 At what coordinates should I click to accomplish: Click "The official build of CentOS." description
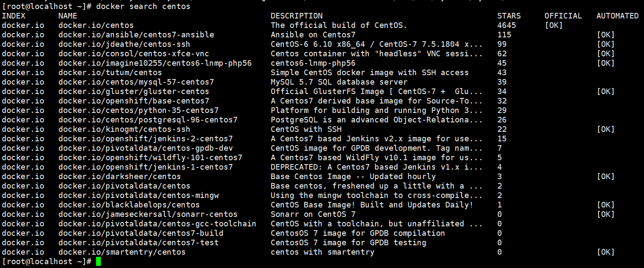[x=339, y=25]
